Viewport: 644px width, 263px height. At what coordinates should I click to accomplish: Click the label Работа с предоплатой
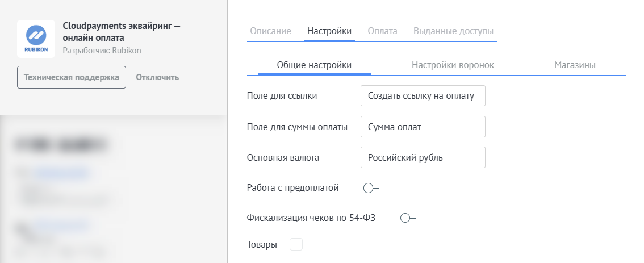(293, 188)
